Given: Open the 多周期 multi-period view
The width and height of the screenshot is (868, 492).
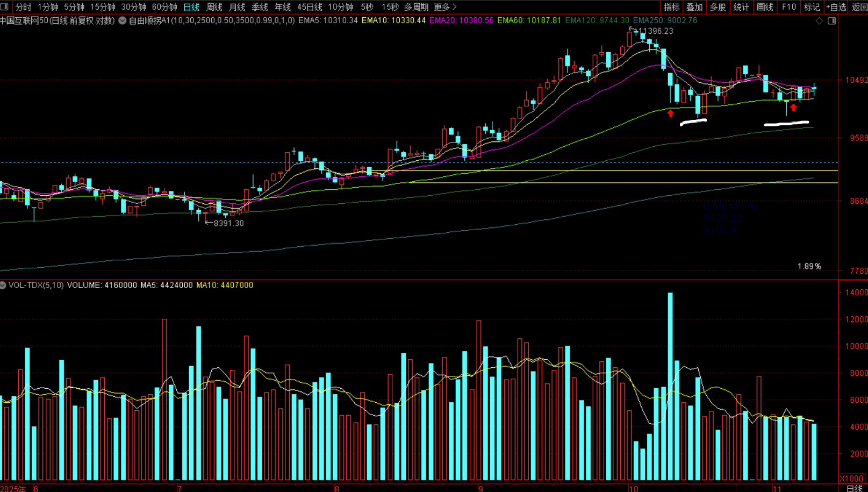Looking at the screenshot, I should (x=416, y=7).
